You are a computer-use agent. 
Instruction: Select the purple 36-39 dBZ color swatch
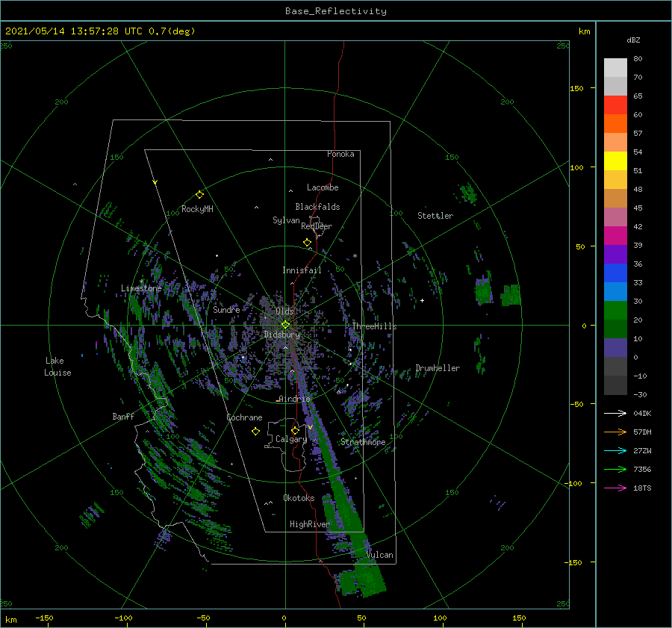615,254
